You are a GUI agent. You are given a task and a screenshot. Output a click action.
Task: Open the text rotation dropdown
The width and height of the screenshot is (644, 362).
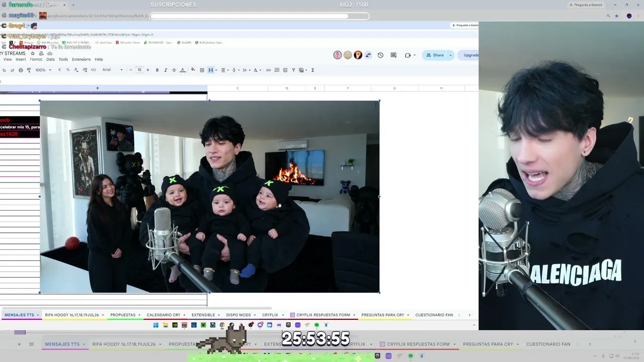[x=256, y=70]
